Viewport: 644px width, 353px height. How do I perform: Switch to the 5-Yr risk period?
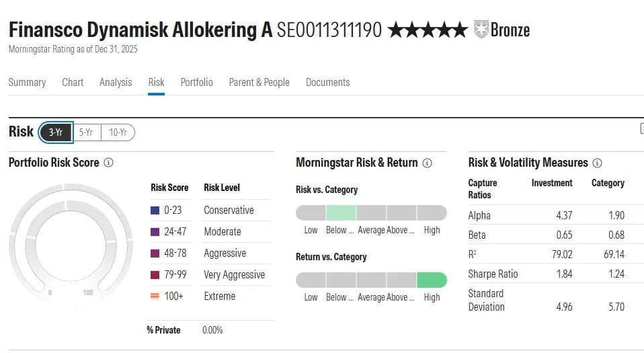click(x=86, y=132)
